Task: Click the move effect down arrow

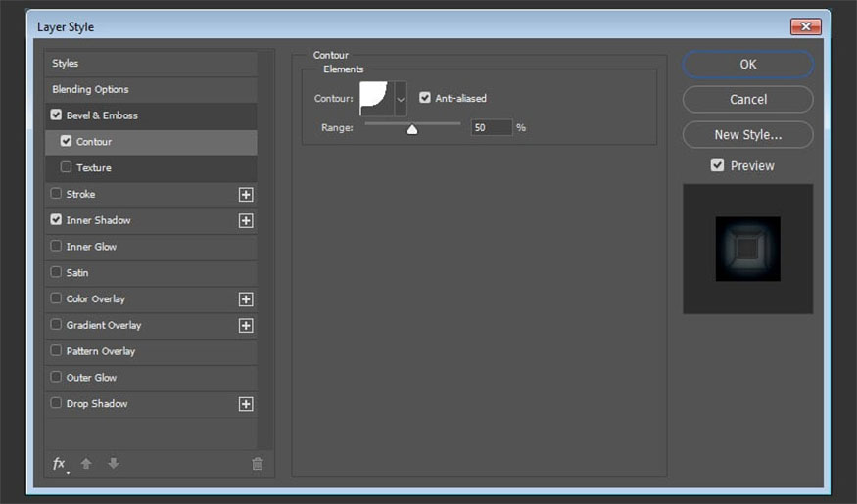Action: tap(113, 464)
